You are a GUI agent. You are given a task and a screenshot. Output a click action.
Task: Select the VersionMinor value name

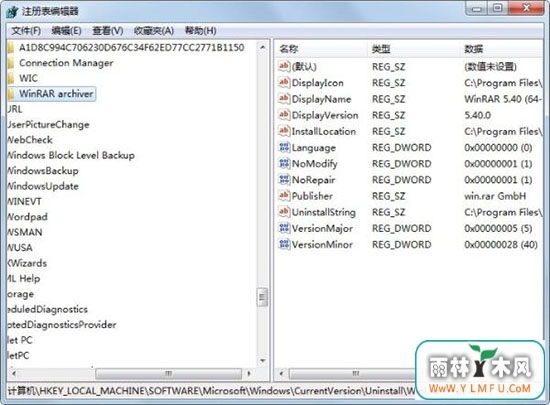coord(322,244)
